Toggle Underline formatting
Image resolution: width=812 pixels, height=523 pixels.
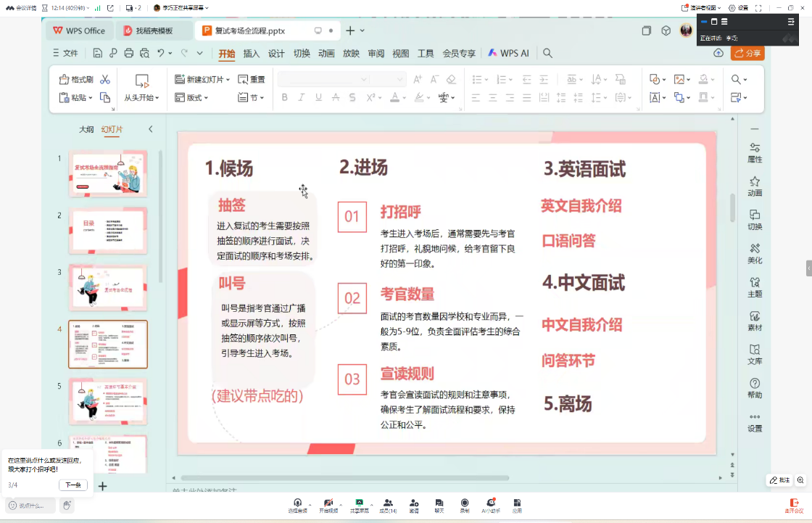point(318,97)
